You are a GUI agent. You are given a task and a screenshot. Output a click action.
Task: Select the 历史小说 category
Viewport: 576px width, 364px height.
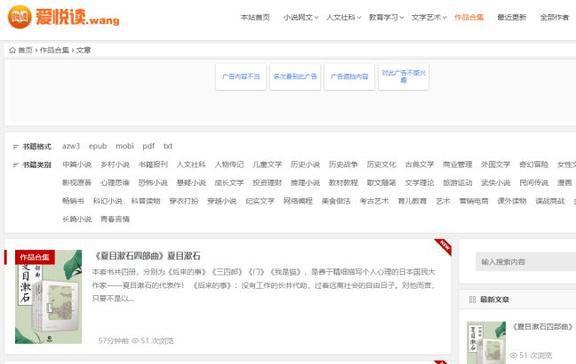(305, 165)
